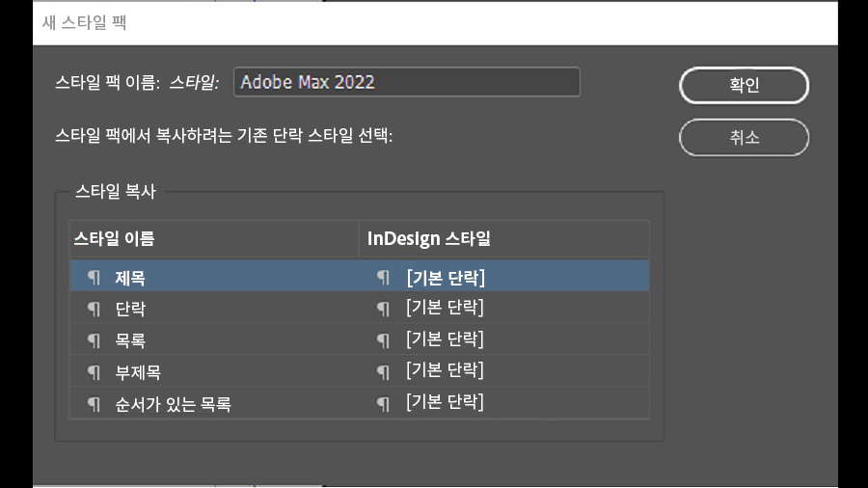868x488 pixels.
Task: Click paragraph icon beside 순서가 있는 목록
Action: 95,404
